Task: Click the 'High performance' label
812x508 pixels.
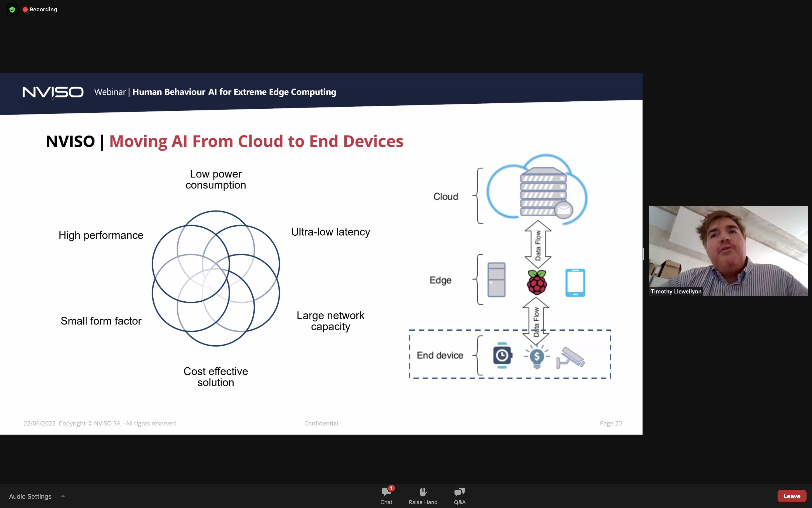Action: (101, 235)
